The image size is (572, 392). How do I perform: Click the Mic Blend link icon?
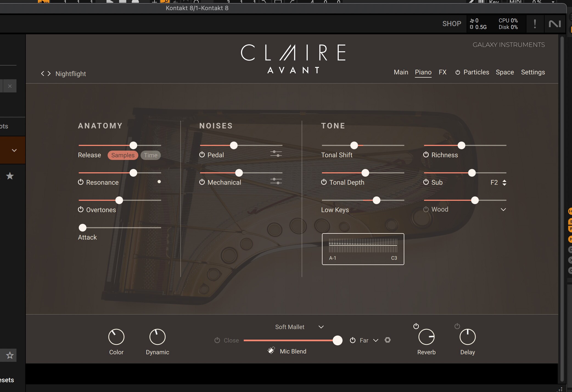click(x=271, y=351)
